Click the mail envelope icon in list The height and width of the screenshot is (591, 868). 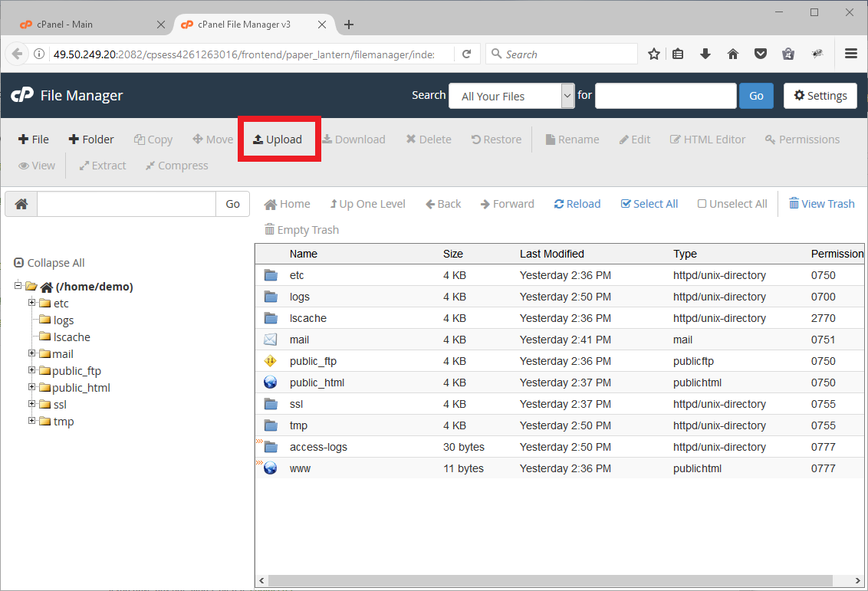click(x=271, y=340)
